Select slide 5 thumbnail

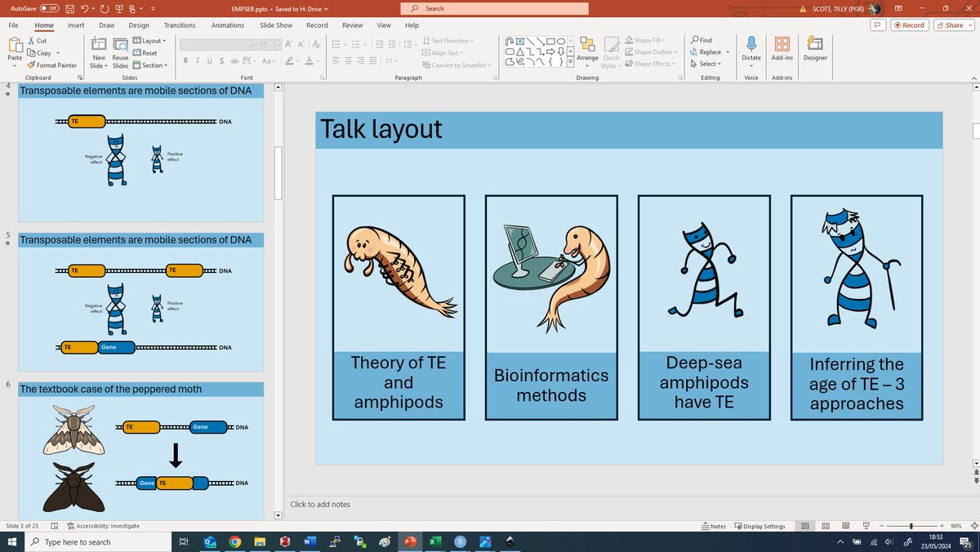[141, 302]
